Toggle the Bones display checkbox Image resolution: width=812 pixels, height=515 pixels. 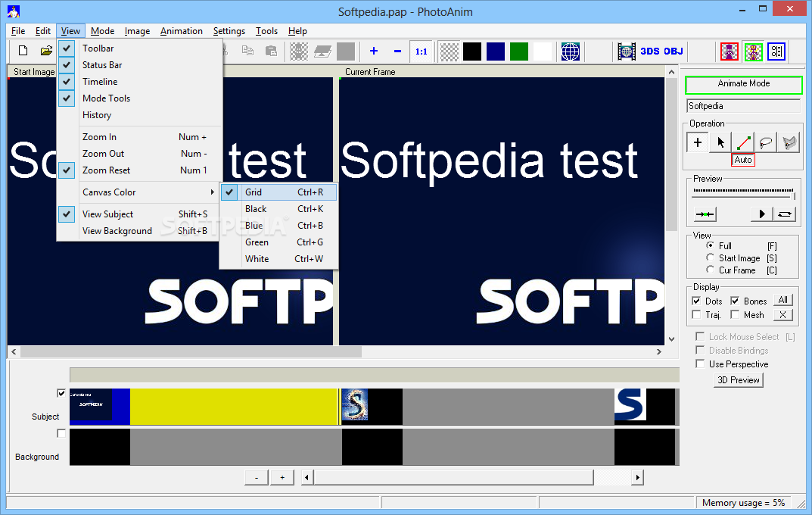click(735, 301)
